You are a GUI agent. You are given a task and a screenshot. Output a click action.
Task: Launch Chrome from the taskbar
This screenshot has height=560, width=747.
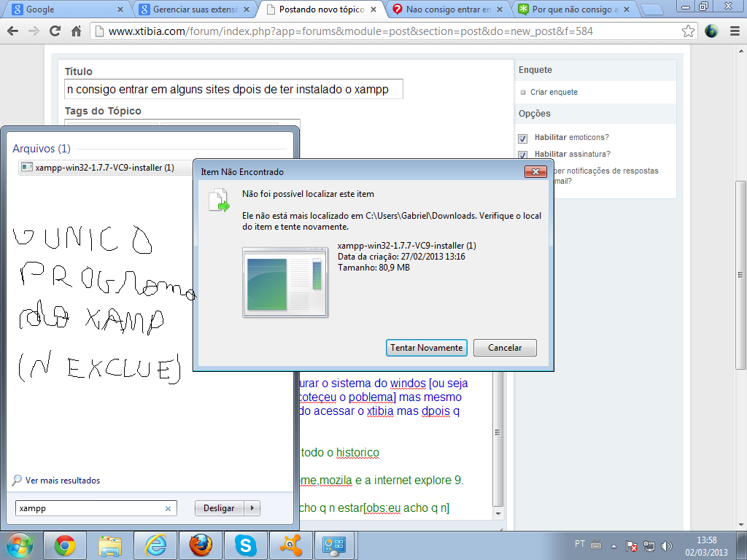point(65,545)
